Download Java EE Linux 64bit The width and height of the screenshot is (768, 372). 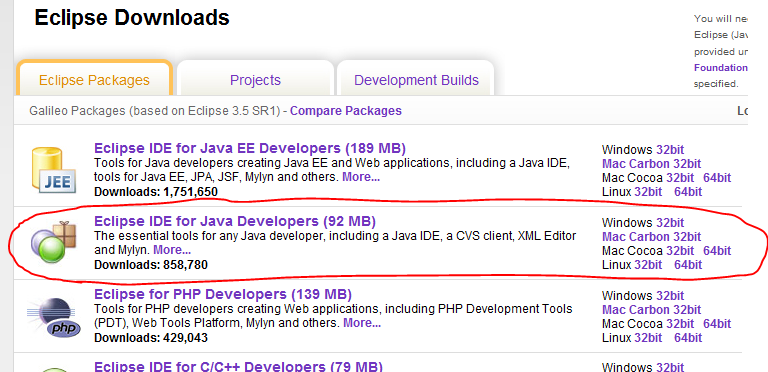[688, 192]
